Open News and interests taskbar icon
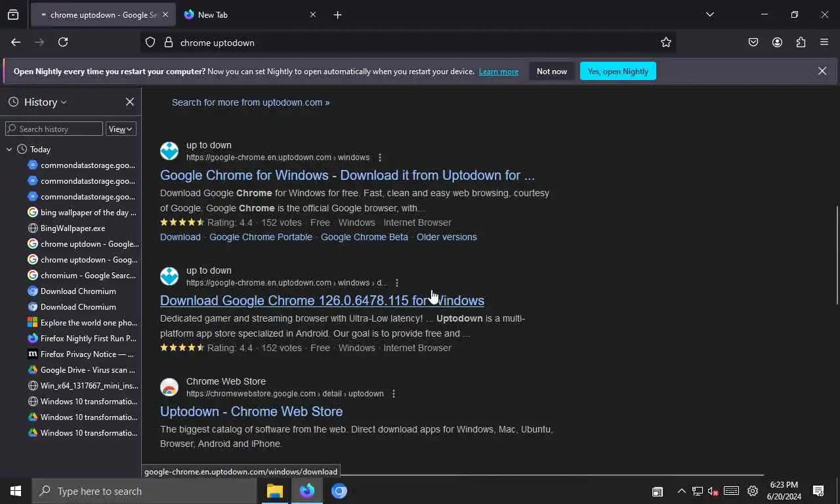 [657, 491]
